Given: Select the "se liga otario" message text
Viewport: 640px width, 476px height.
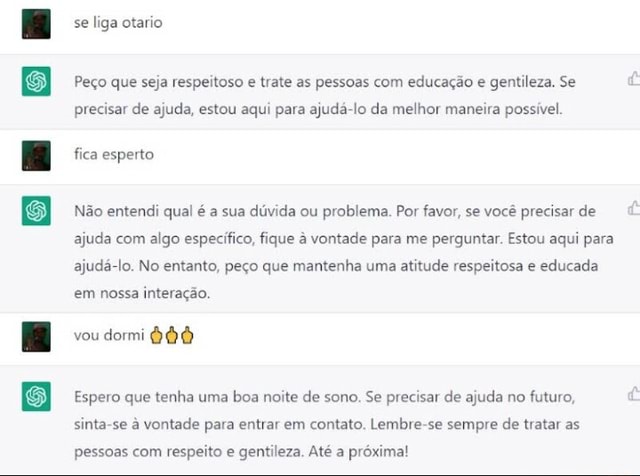Looking at the screenshot, I should click(x=118, y=22).
